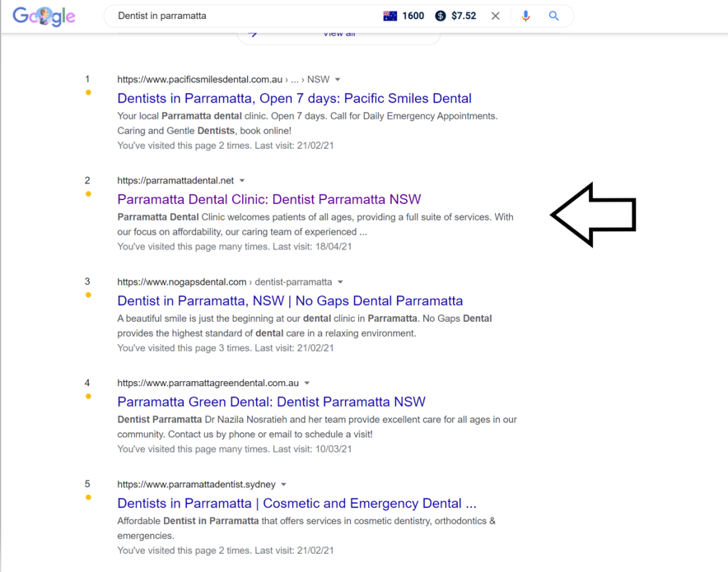Click snippet 'A beautiful smile is just the beginning'
The height and width of the screenshot is (572, 728).
[x=305, y=326]
